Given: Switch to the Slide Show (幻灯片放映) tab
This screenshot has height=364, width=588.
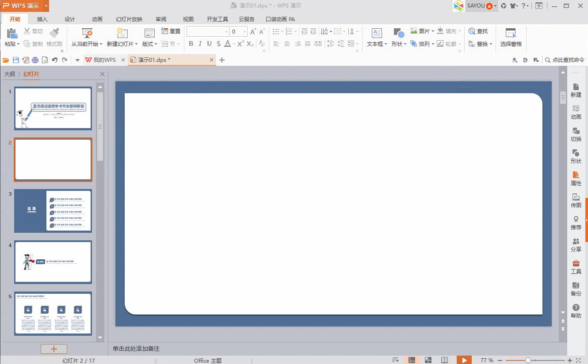Looking at the screenshot, I should tap(129, 19).
